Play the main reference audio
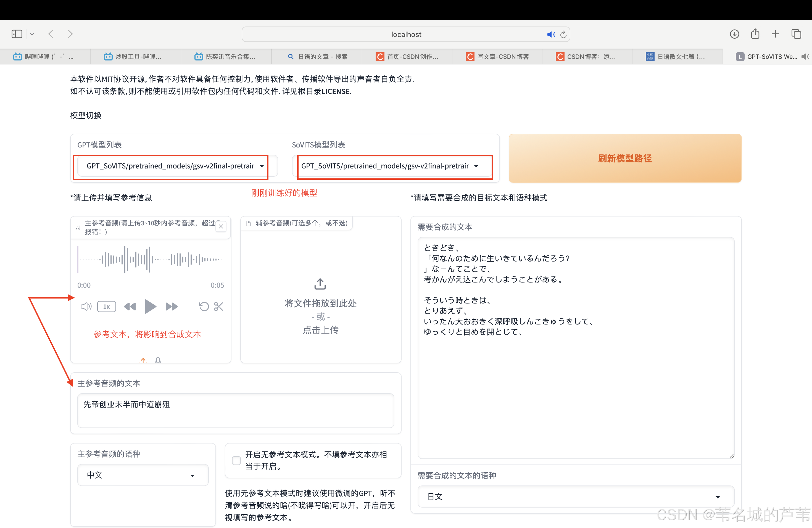The width and height of the screenshot is (812, 528). (150, 306)
